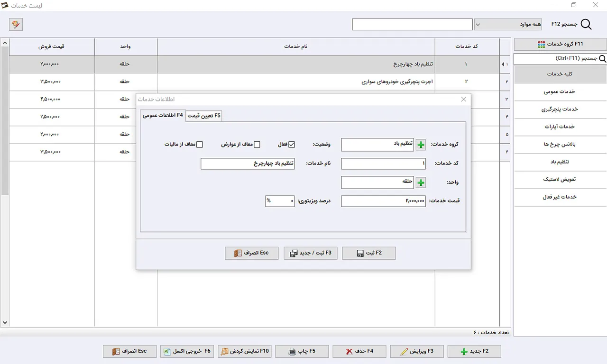Select the F4 اطلاعات عمومی tab
The height and width of the screenshot is (364, 607).
coord(163,115)
